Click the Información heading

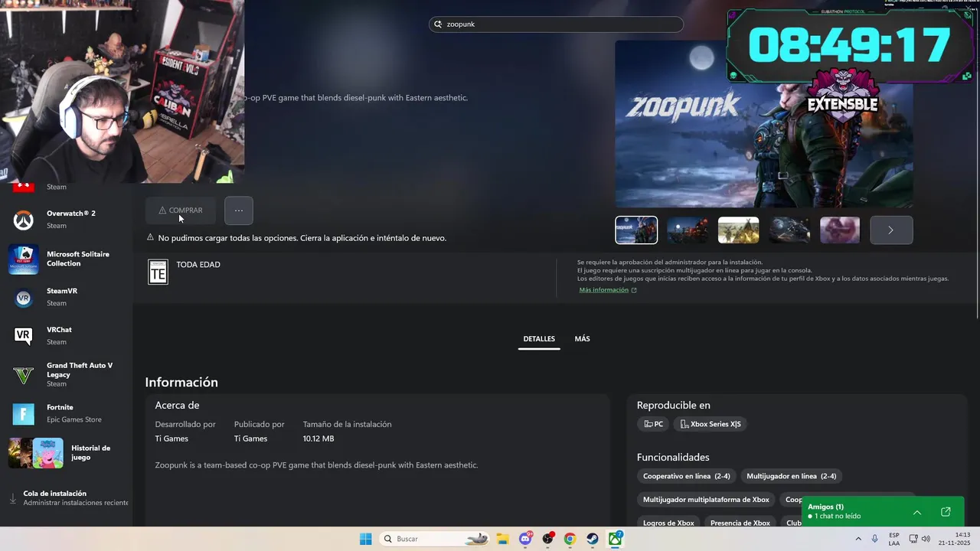(181, 383)
